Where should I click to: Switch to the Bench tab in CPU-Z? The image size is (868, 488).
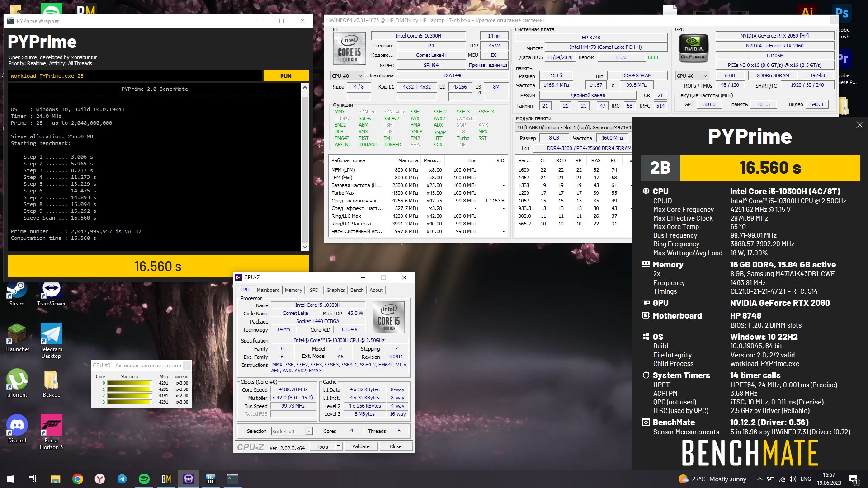tap(357, 290)
